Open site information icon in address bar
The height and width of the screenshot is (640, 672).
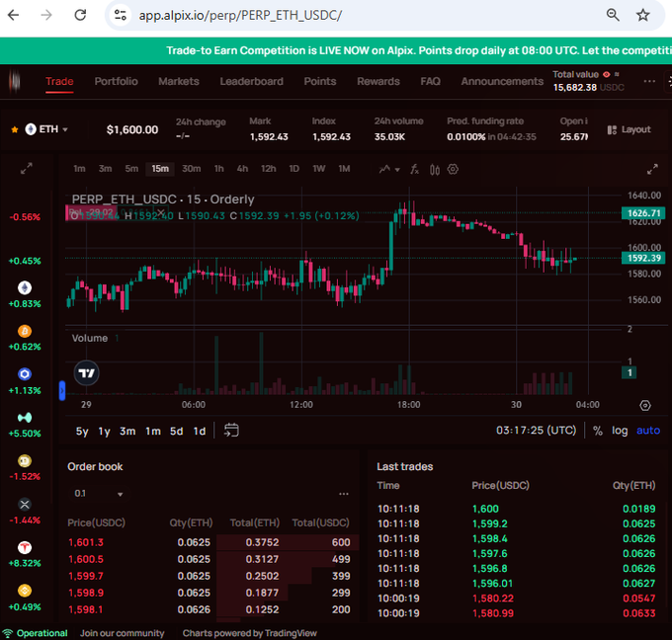pos(120,16)
